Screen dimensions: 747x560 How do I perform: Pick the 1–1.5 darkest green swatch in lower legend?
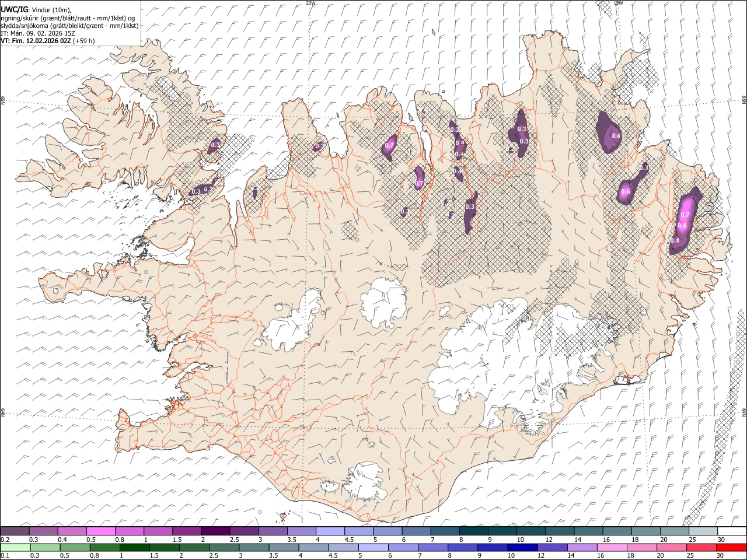click(x=135, y=547)
